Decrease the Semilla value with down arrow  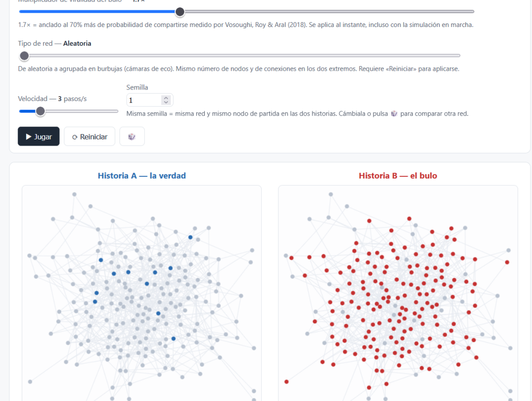click(x=166, y=102)
